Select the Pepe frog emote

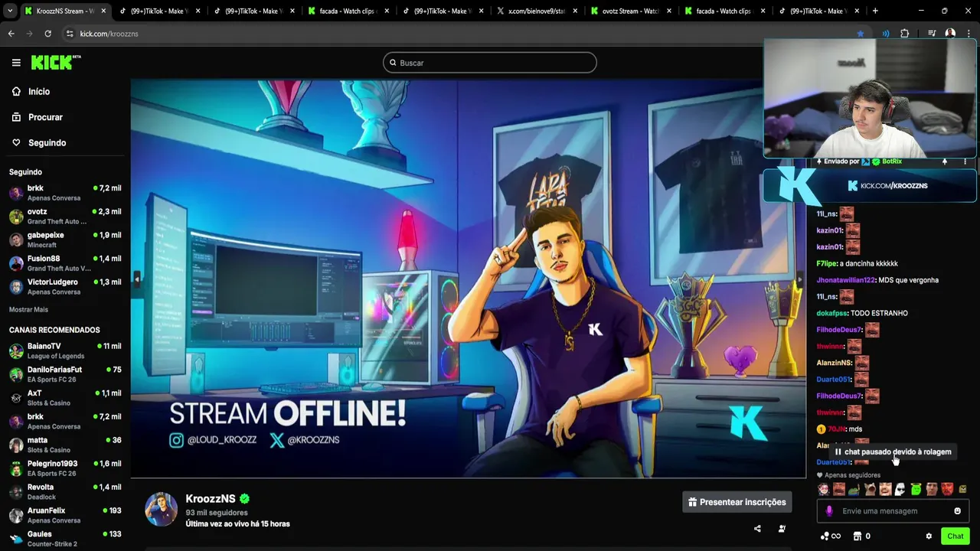point(854,489)
